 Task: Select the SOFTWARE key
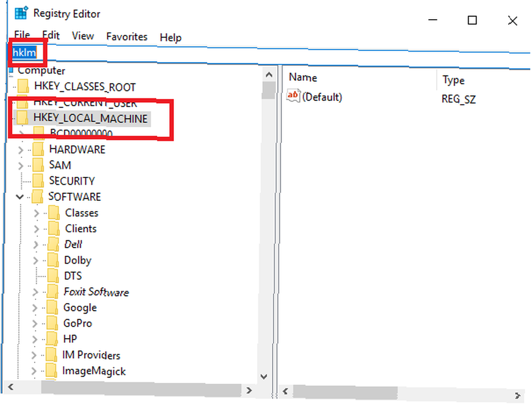tap(74, 197)
